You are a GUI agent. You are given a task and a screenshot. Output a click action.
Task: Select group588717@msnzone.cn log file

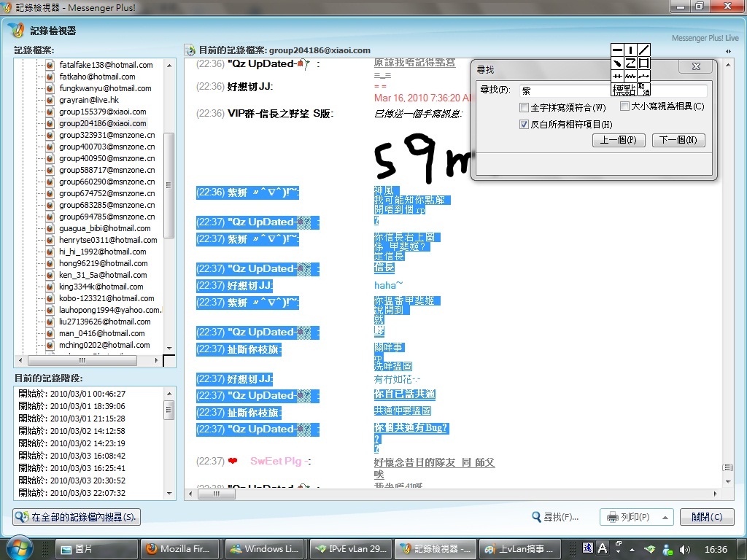[107, 170]
